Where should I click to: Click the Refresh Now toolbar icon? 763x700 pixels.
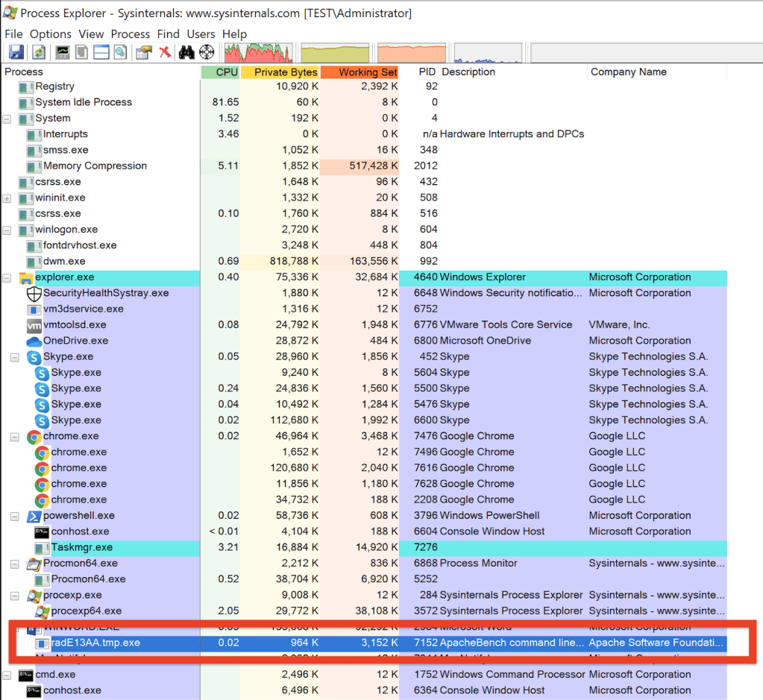[x=38, y=52]
